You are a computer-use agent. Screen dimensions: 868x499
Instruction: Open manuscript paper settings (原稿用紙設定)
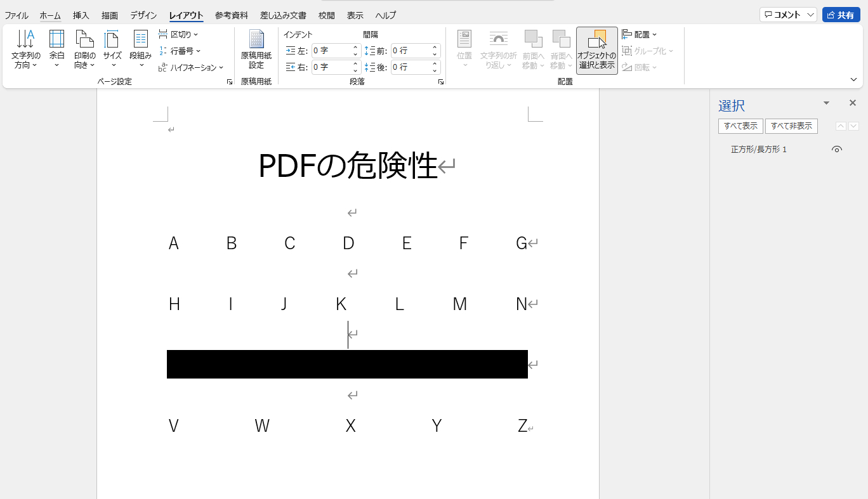[256, 49]
